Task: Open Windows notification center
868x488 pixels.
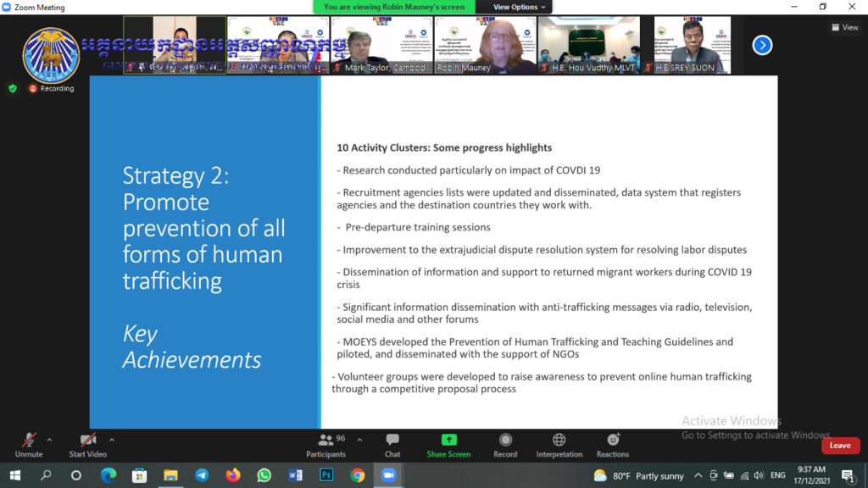Action: point(848,475)
